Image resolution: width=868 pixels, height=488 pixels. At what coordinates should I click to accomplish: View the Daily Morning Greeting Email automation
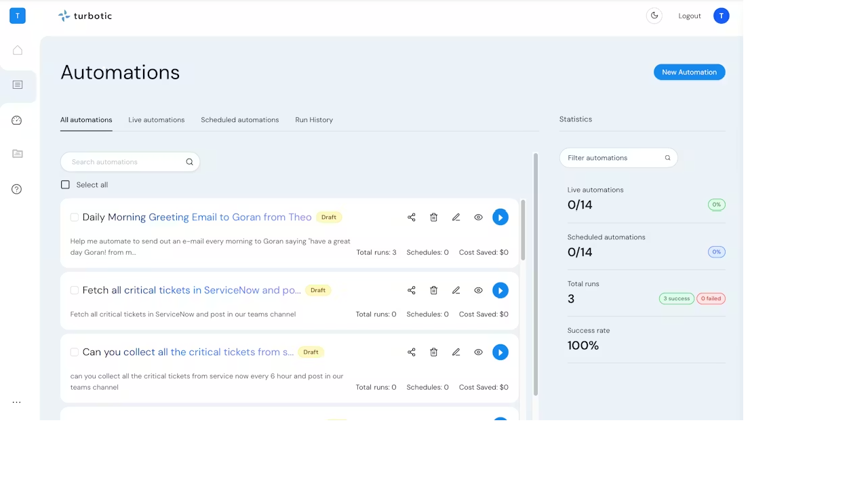tap(478, 218)
